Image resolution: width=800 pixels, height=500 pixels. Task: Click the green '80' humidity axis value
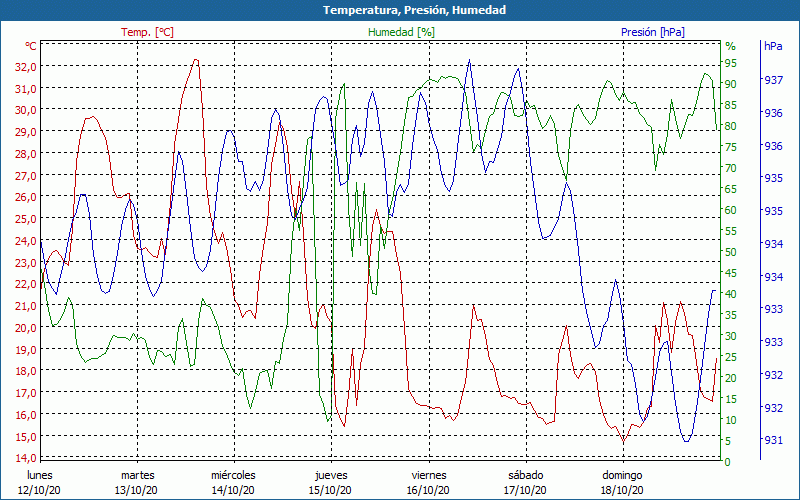pyautogui.click(x=731, y=126)
